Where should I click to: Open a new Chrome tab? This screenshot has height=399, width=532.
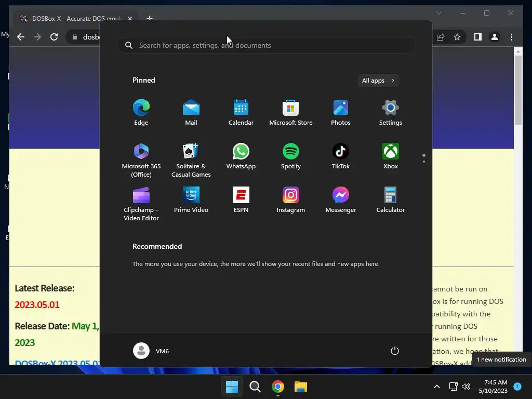pyautogui.click(x=149, y=18)
